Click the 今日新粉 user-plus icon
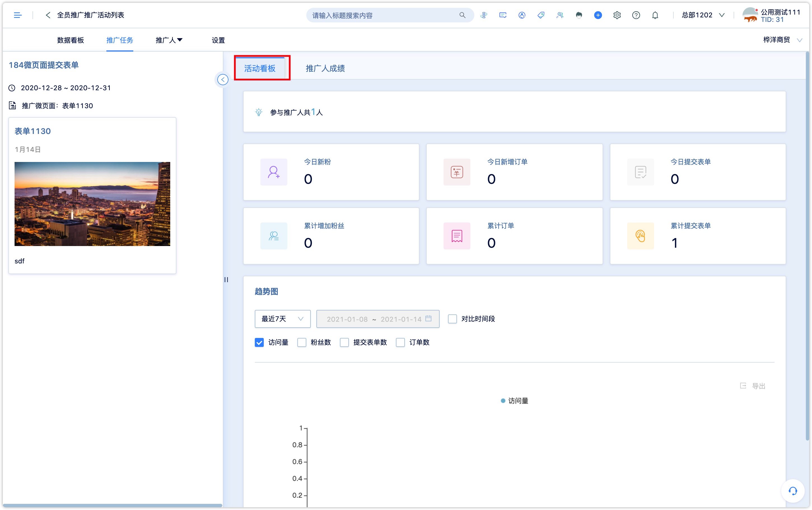812x510 pixels. pos(274,172)
